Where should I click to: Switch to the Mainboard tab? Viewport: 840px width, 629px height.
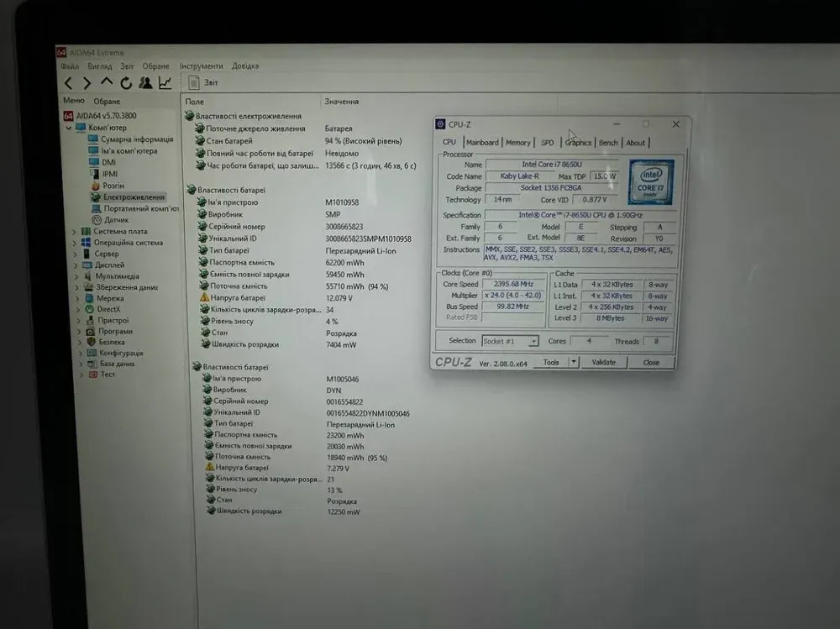(482, 143)
